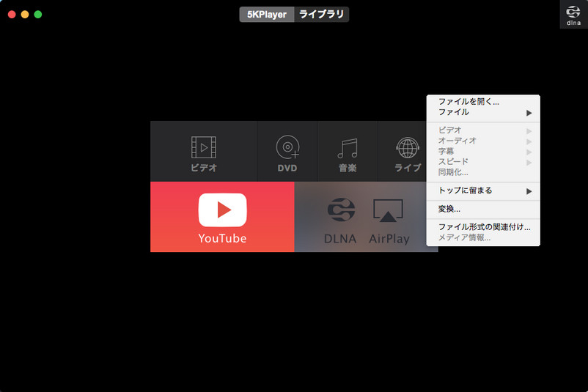Click ファイル形式の関連付け... menu entry

483,227
